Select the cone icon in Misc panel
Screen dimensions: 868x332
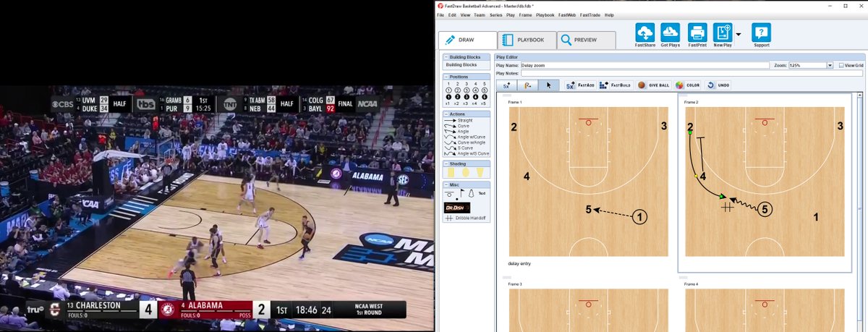[470, 193]
